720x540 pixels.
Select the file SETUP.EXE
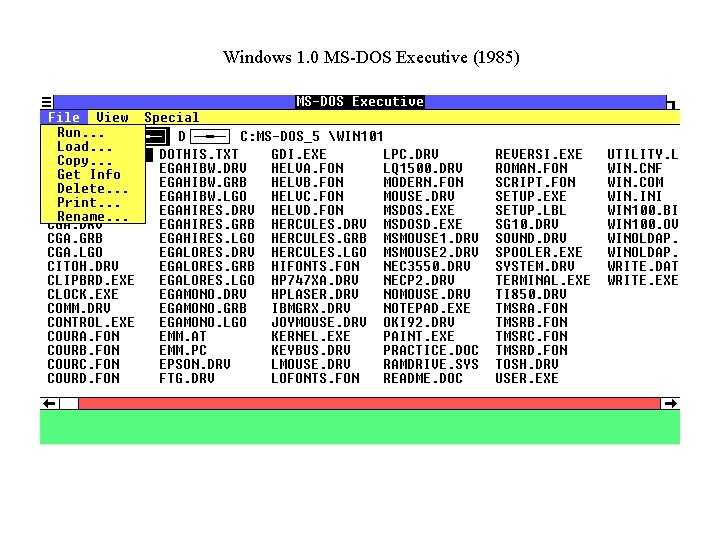coord(531,196)
